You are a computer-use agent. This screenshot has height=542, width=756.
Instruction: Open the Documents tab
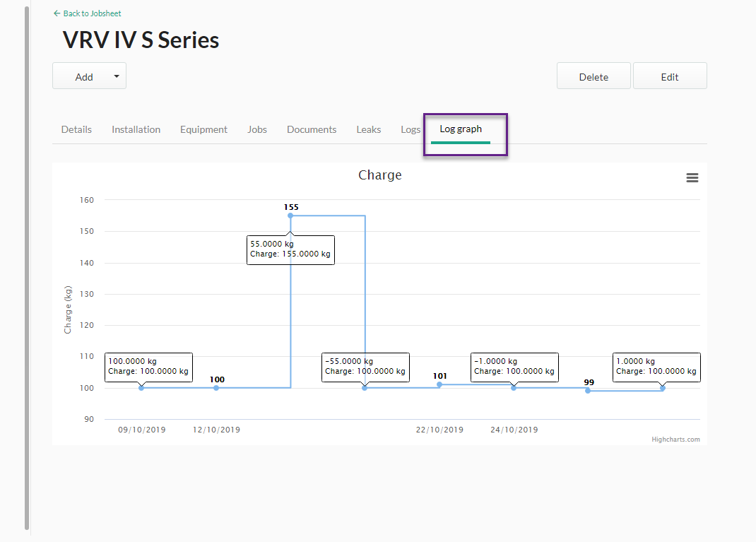tap(312, 129)
